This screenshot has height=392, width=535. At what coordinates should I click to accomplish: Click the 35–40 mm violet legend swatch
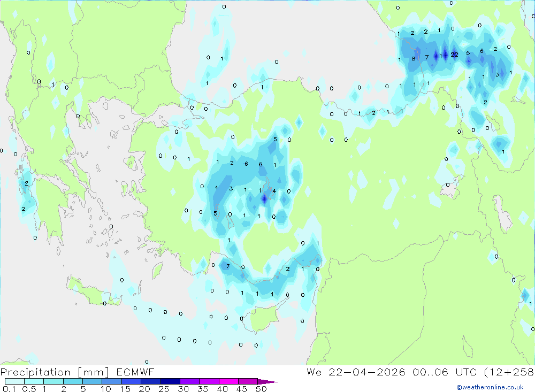209,381
